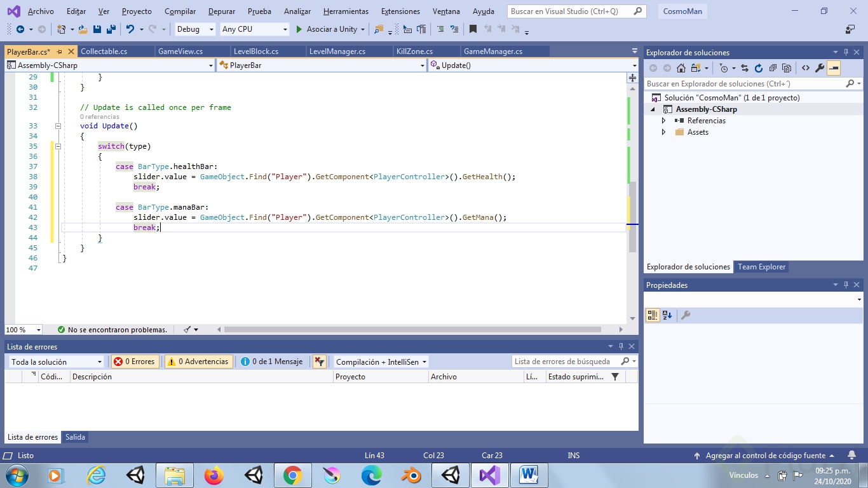Viewport: 868px width, 488px height.
Task: Open Blender from the Windows taskbar
Action: point(411,475)
